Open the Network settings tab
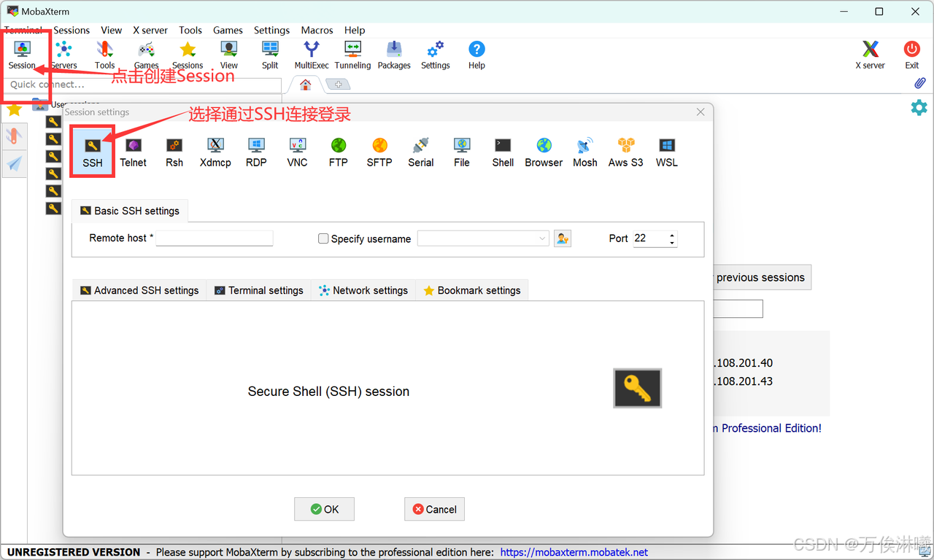The image size is (934, 560). [x=363, y=290]
